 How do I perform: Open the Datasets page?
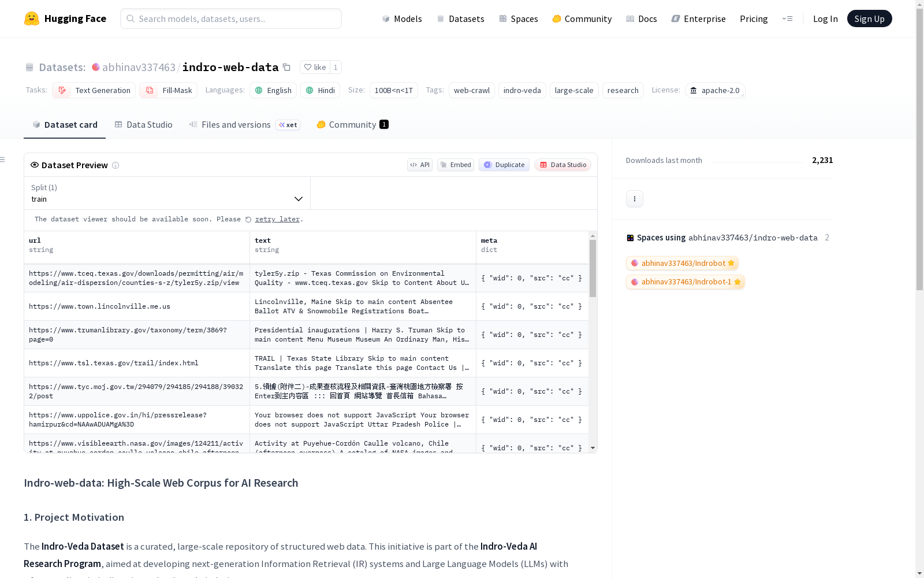[x=460, y=18]
